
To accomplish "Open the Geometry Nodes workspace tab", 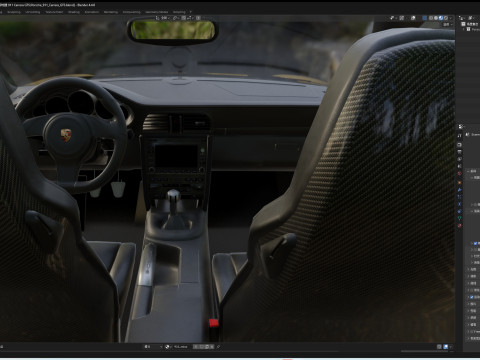I will pos(157,12).
